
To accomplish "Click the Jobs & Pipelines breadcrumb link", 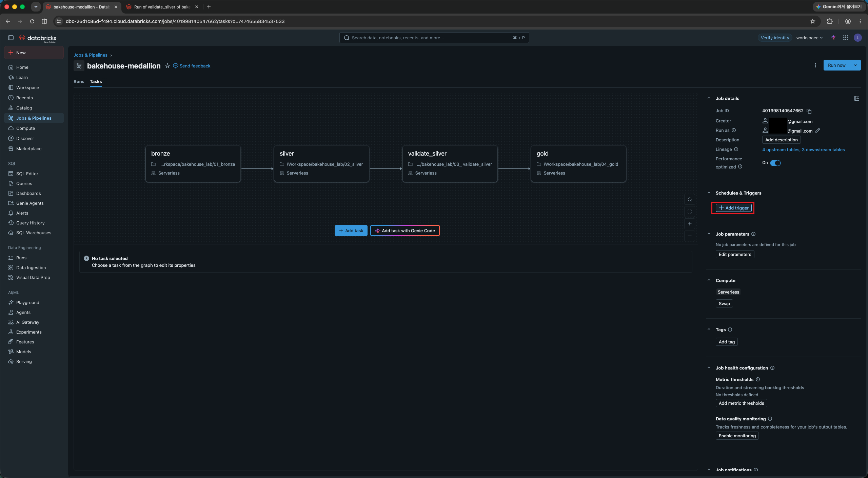I will (x=90, y=55).
